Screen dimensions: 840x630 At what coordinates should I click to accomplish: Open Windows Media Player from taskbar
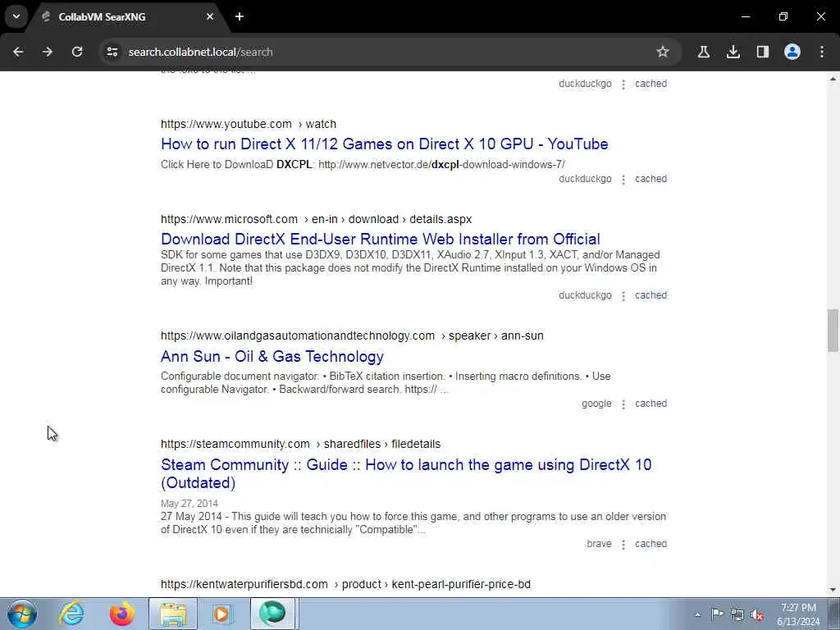click(x=221, y=614)
